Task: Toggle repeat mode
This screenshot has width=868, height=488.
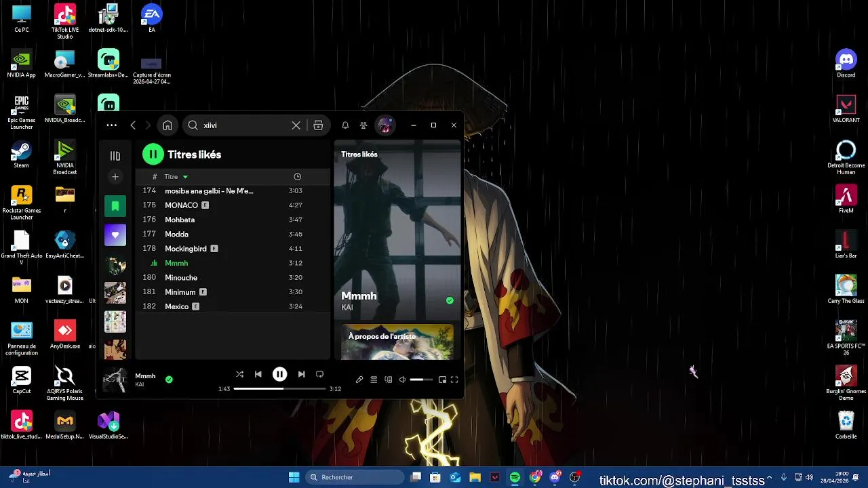Action: tap(319, 374)
